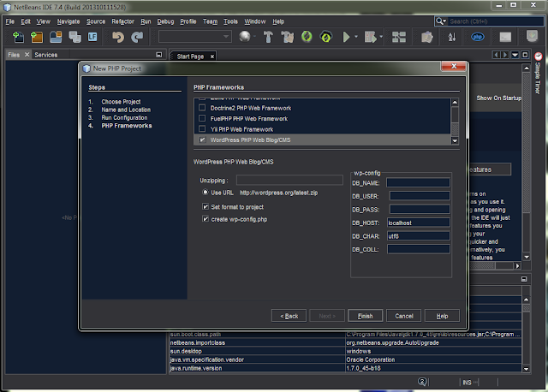The width and height of the screenshot is (548, 392).
Task: Click the Undo arrow icon
Action: click(x=118, y=37)
